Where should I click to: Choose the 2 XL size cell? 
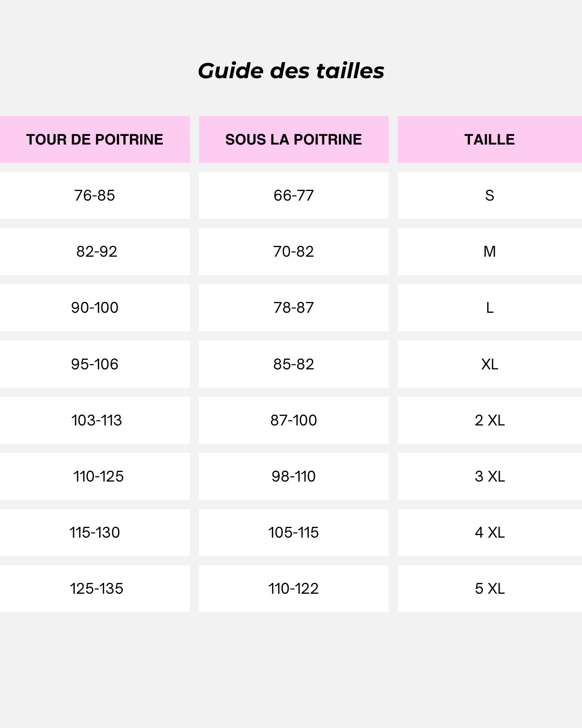tap(490, 420)
